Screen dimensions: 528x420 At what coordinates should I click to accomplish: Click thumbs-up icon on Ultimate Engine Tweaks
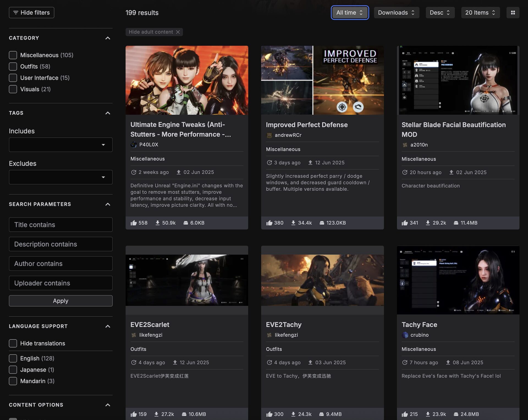tap(134, 223)
